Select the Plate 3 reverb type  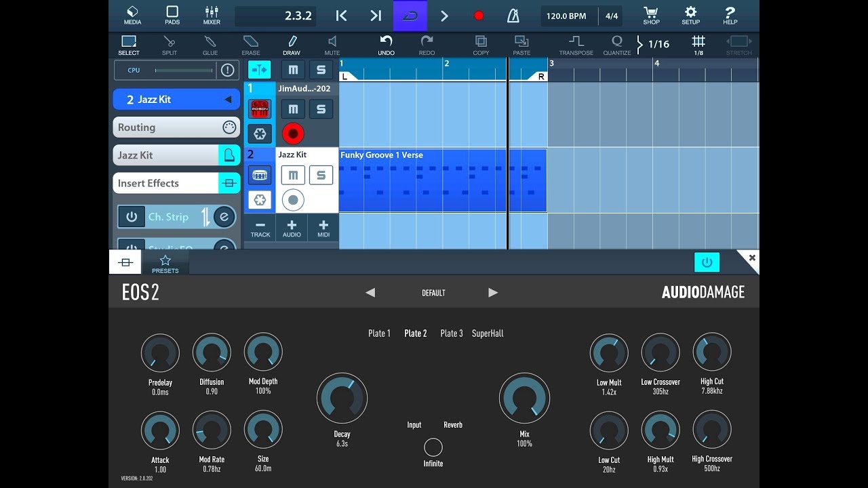[x=452, y=333]
